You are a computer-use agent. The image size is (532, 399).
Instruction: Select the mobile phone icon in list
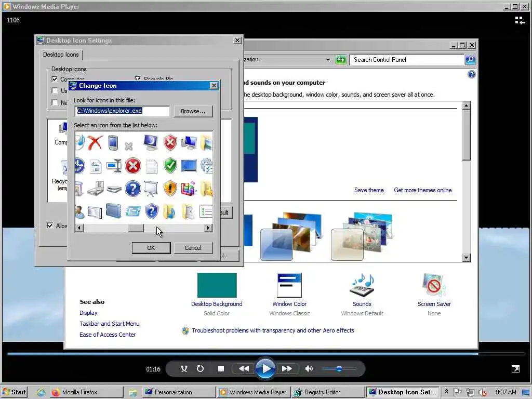[x=113, y=142]
